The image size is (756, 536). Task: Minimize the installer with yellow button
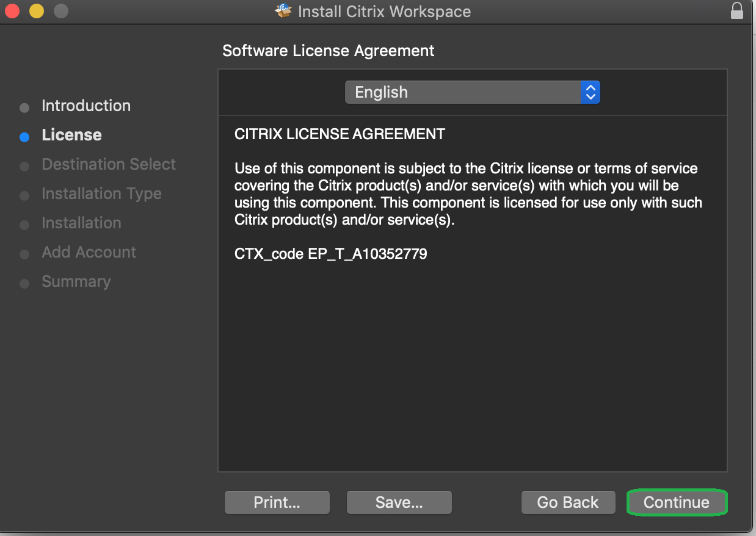(x=37, y=11)
